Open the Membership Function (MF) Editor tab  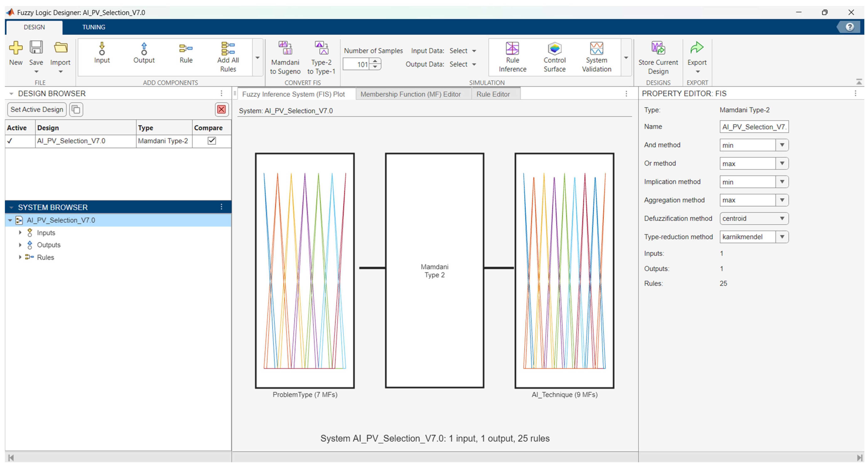point(410,94)
